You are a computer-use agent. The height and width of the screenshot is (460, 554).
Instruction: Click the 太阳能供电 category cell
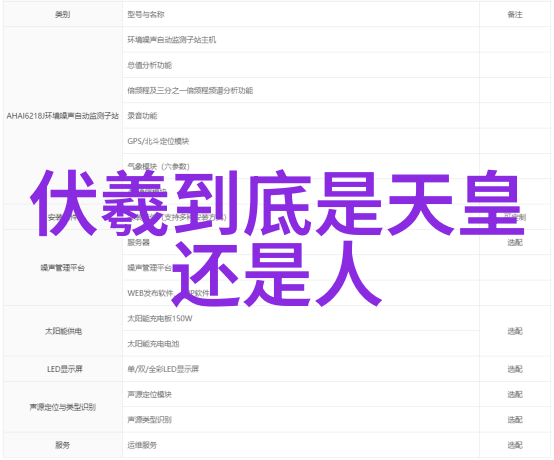[x=63, y=331]
